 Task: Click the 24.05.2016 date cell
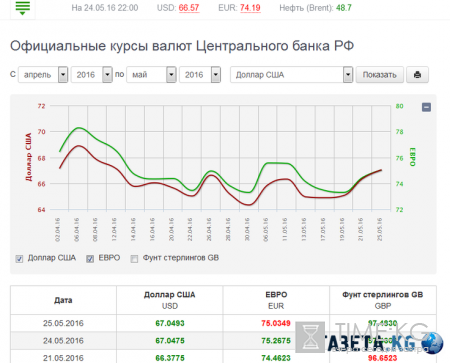tap(63, 341)
